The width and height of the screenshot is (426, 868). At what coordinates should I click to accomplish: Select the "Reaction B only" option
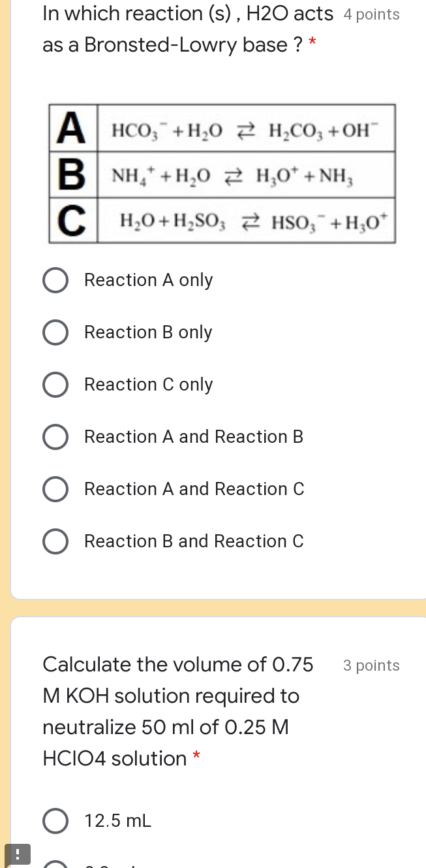(x=55, y=332)
